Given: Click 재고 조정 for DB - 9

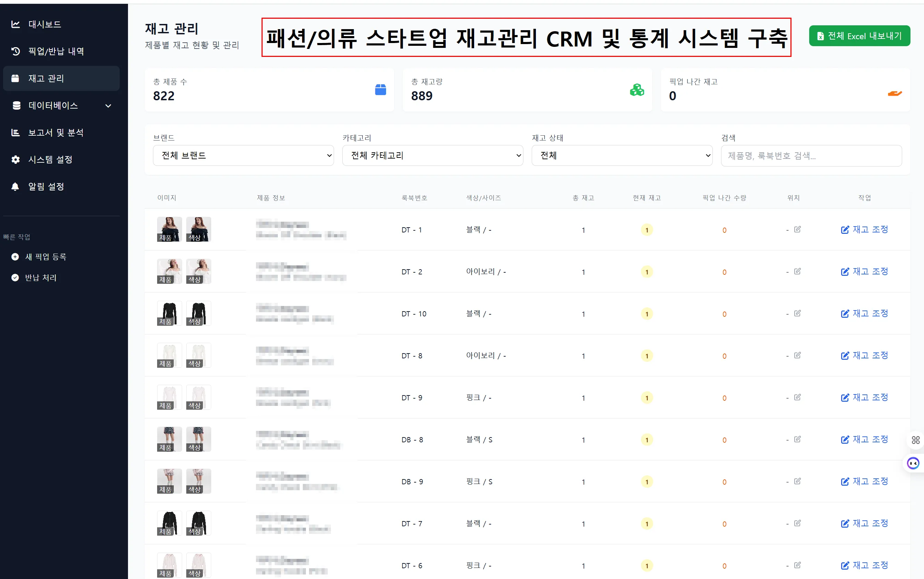Looking at the screenshot, I should tap(864, 482).
